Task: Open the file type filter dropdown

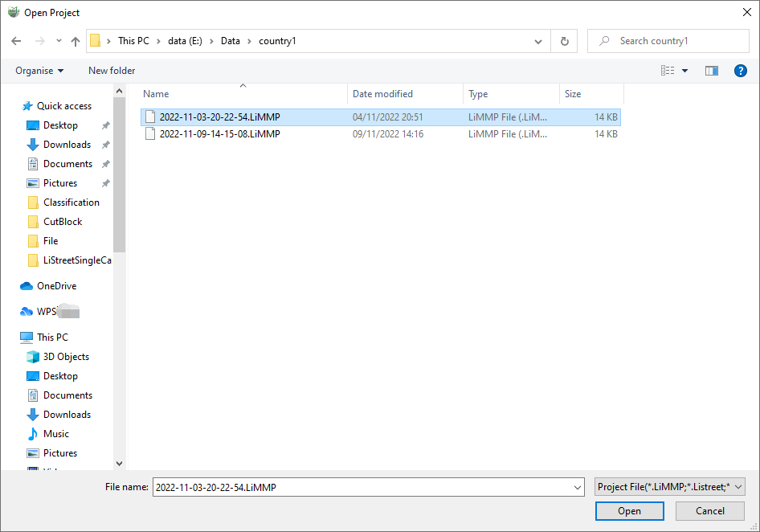Action: (670, 487)
